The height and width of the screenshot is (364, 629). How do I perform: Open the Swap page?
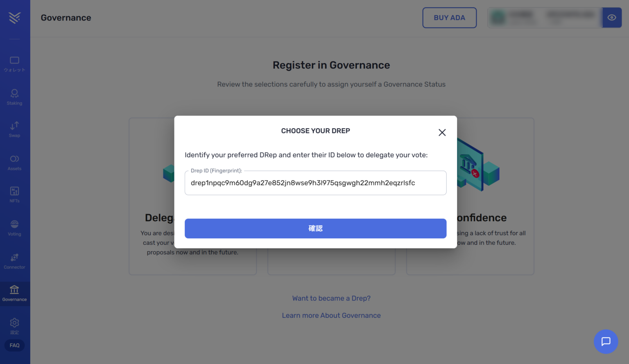pyautogui.click(x=15, y=129)
